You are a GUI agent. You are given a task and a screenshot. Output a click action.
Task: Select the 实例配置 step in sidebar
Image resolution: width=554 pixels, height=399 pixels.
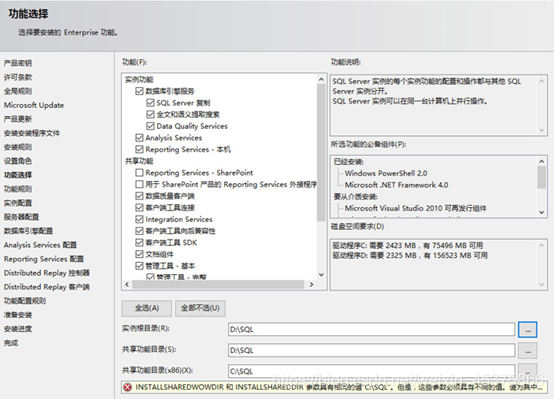[18, 203]
